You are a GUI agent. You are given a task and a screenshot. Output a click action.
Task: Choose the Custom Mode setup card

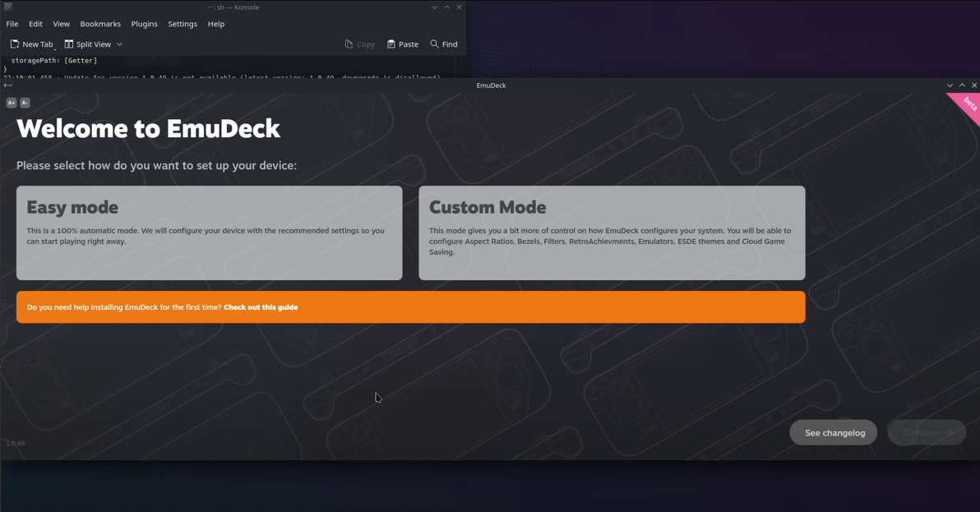coord(612,233)
